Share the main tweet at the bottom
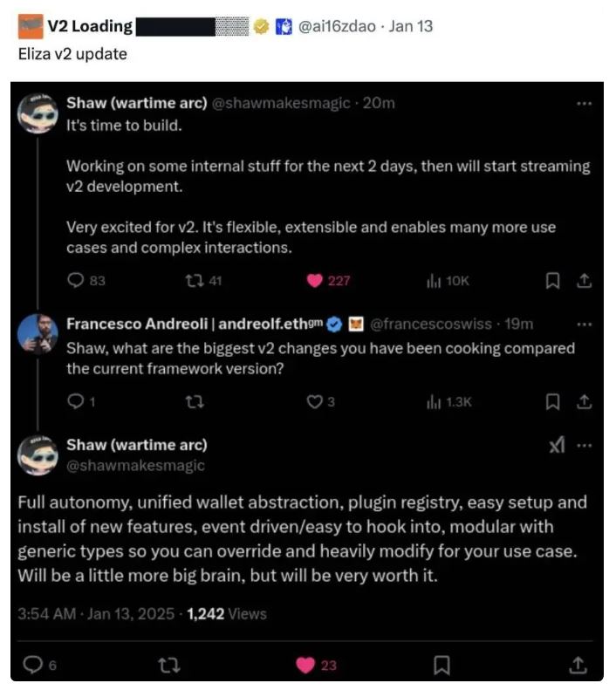616x690 pixels. 577,665
